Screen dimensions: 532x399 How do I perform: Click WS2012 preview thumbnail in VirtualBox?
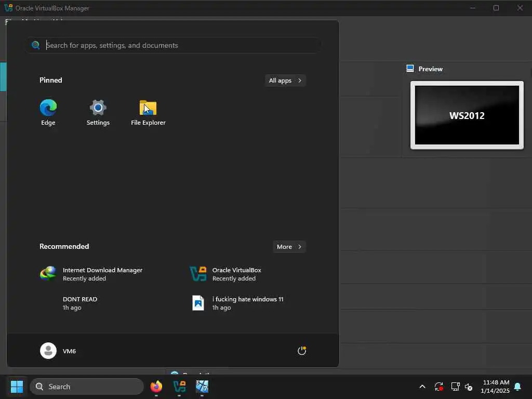point(467,115)
